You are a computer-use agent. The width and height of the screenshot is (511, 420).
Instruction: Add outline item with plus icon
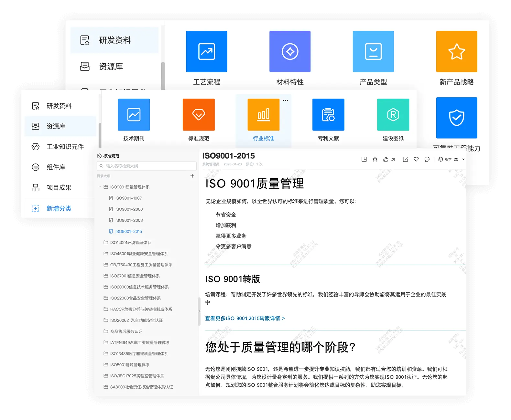tap(192, 176)
